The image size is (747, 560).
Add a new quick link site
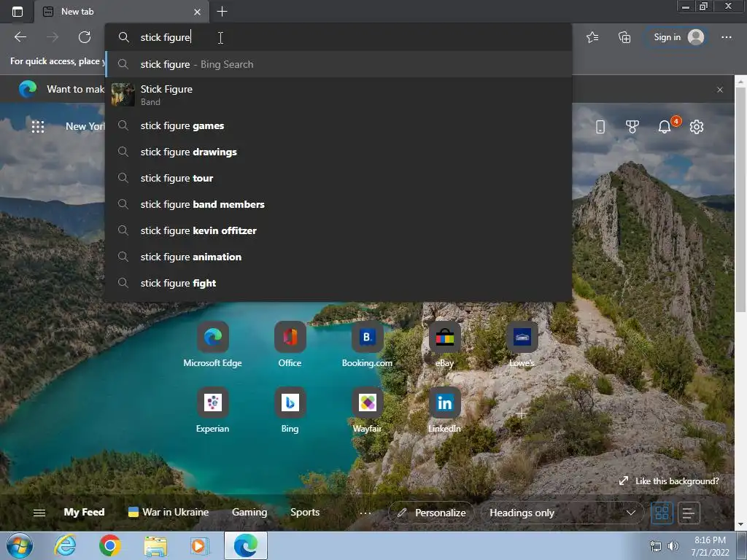tap(522, 414)
